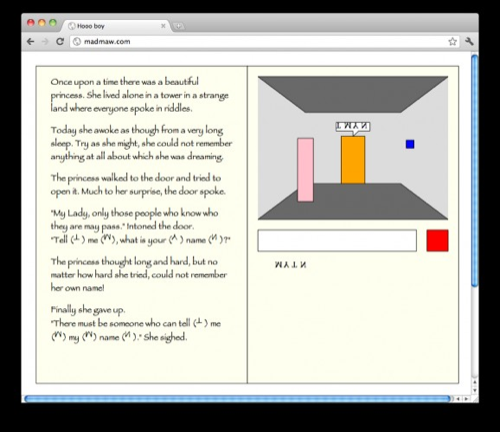
Task: Close the Hooo boy tab
Action: click(163, 26)
